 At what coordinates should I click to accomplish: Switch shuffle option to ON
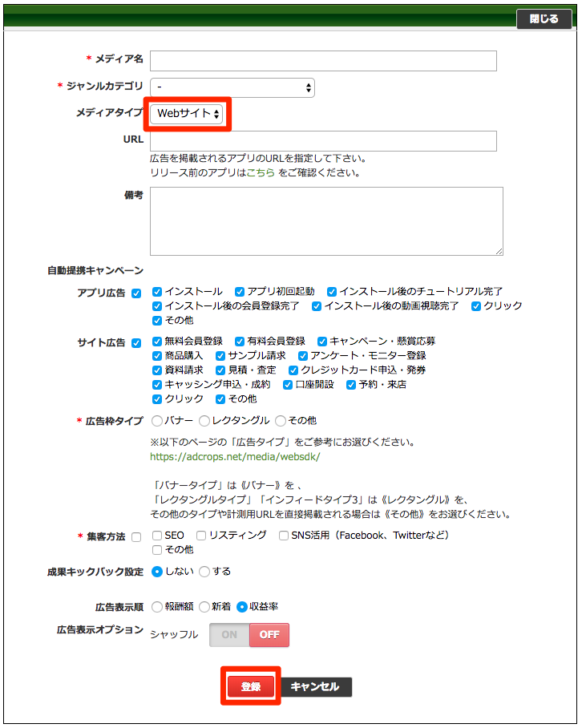(229, 635)
